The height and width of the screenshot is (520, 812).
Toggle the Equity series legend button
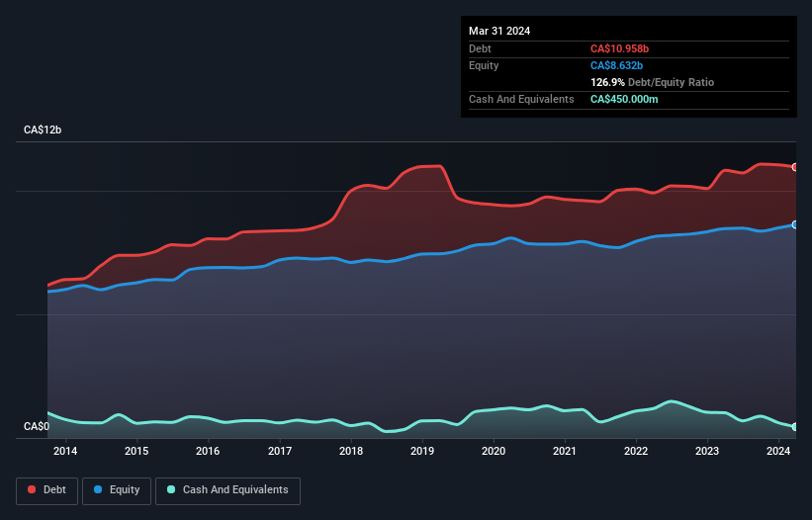point(117,490)
